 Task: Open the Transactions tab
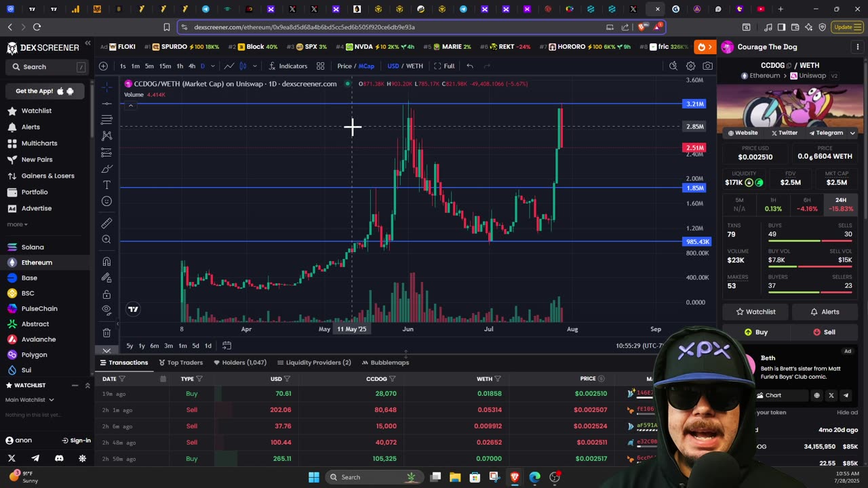(x=123, y=363)
